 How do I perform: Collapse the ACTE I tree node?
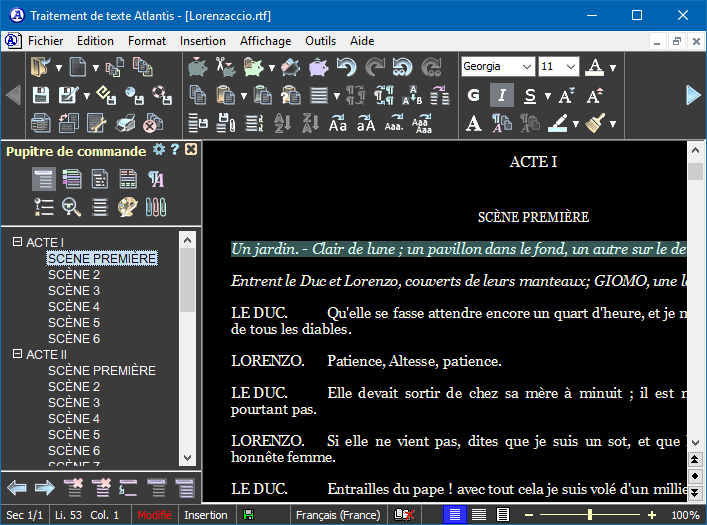17,242
